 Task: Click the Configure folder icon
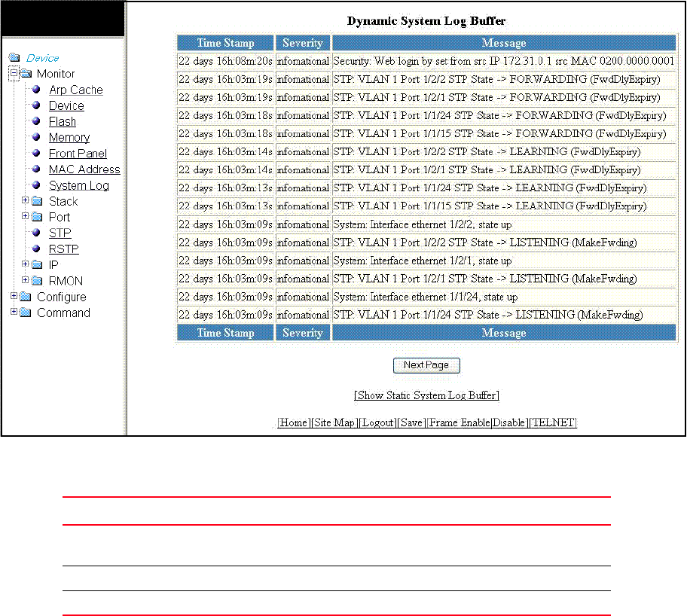point(26,297)
